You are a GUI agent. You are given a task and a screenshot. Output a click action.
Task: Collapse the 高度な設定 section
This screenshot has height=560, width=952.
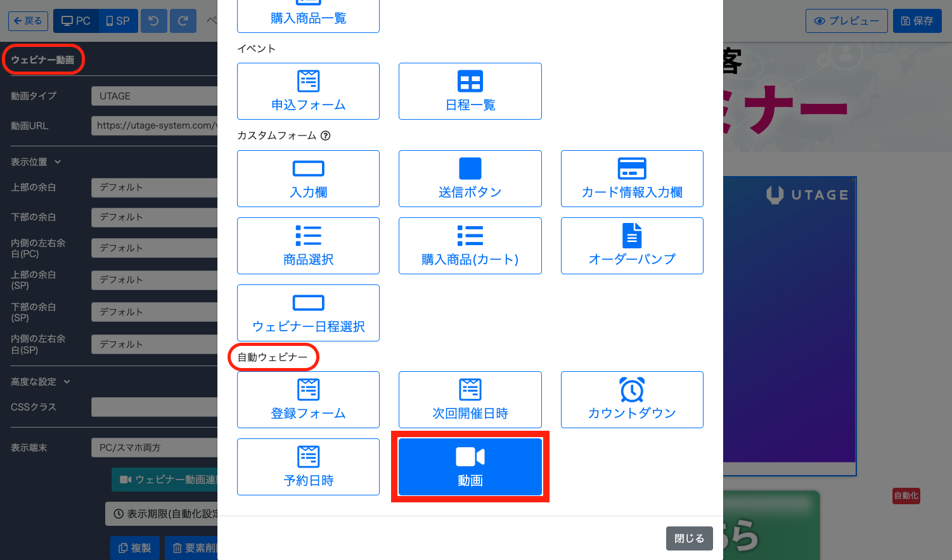point(40,382)
